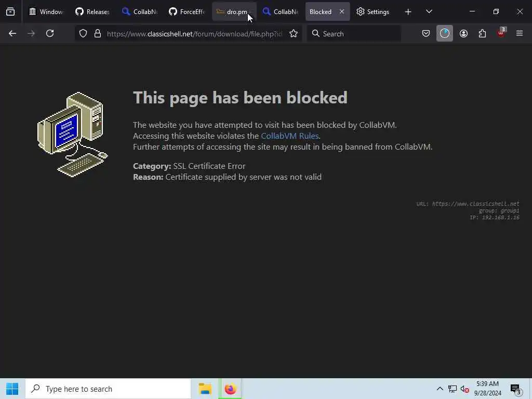Viewport: 532px width, 399px height.
Task: Open the Windows Start menu
Action: [12, 389]
